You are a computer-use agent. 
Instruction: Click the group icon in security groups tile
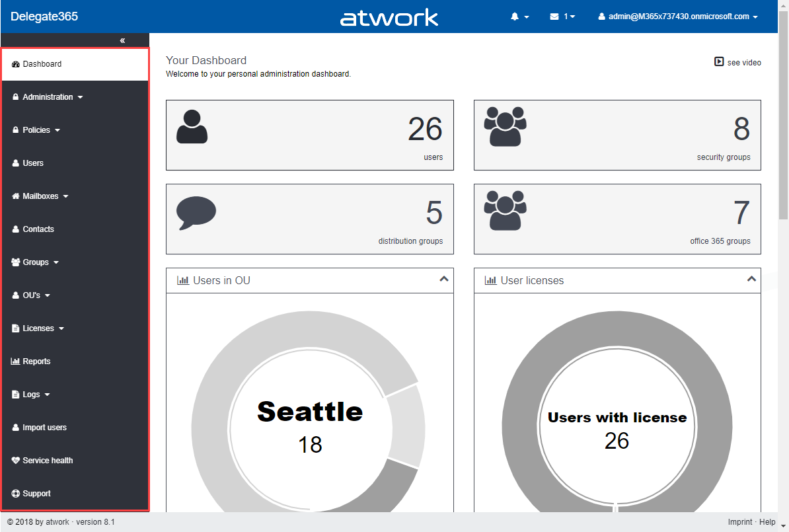coord(506,126)
